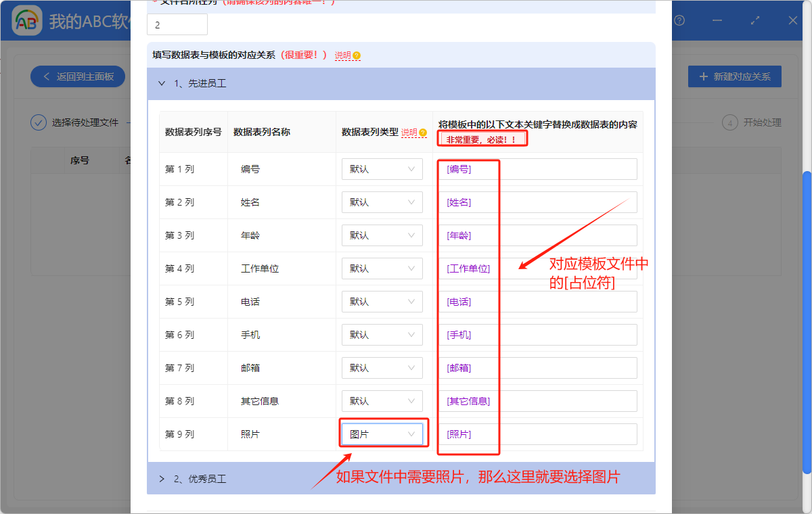The image size is (812, 514).
Task: Click the input field containing value 2
Action: 177,23
